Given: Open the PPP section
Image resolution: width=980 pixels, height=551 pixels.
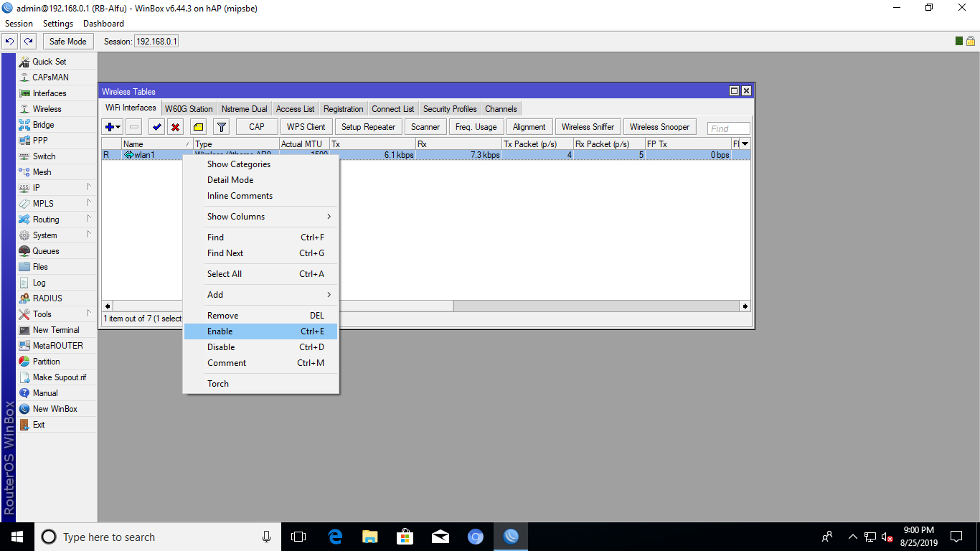Looking at the screenshot, I should [x=56, y=141].
